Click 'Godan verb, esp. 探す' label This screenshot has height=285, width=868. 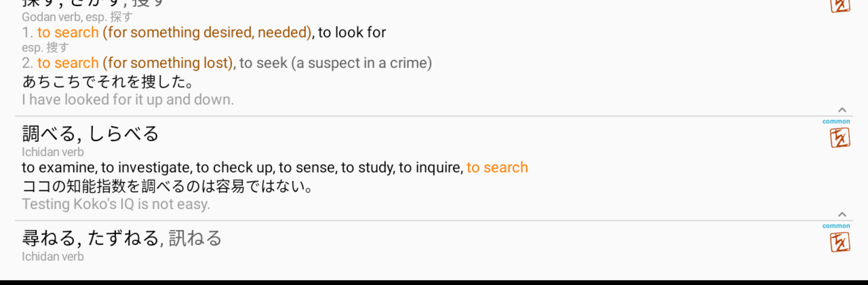(x=77, y=17)
